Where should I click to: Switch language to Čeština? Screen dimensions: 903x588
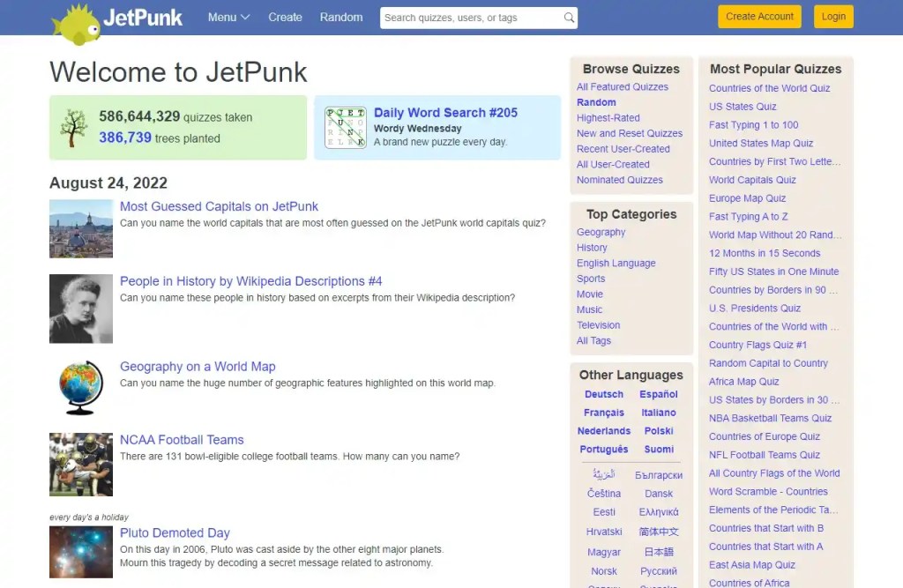(x=603, y=495)
